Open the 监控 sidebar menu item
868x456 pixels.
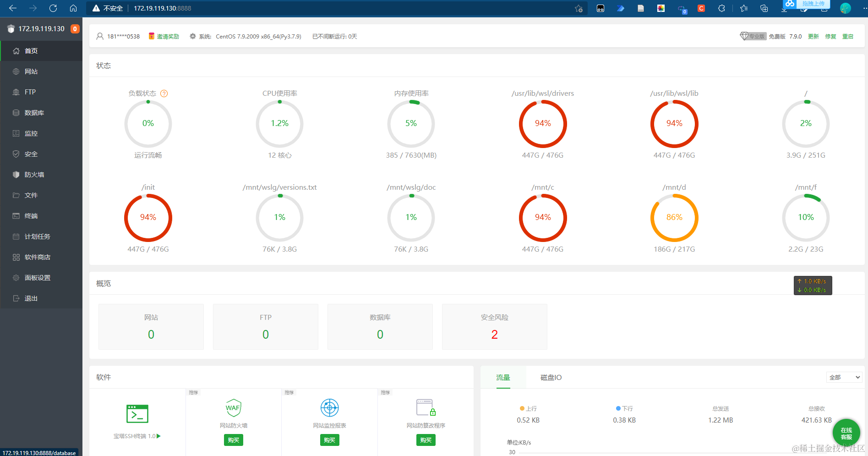(x=41, y=133)
